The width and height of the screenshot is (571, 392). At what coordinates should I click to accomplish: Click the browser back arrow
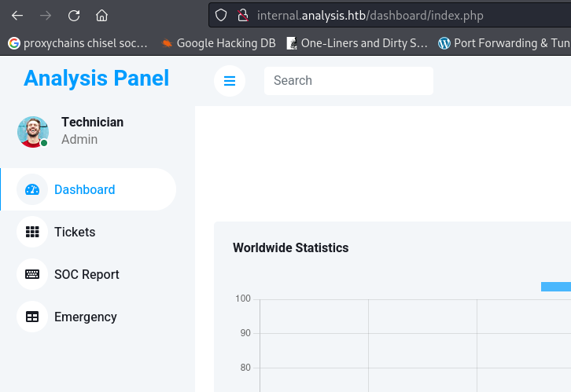coord(17,16)
